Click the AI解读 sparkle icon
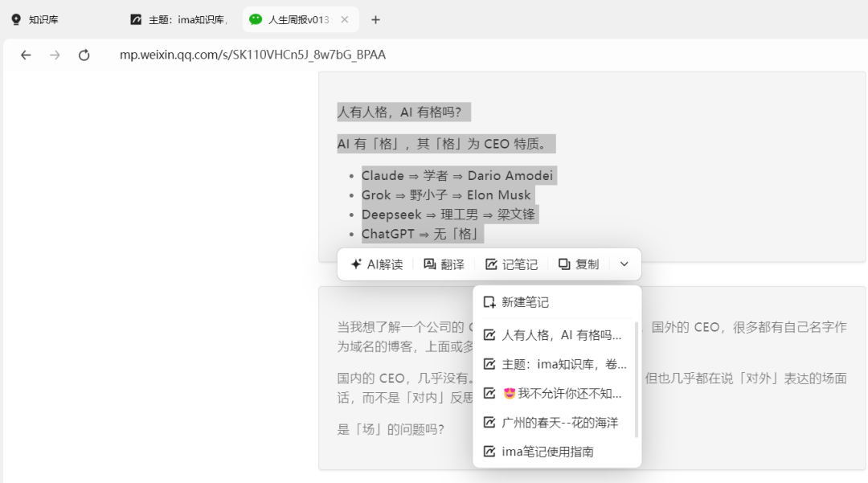 pyautogui.click(x=356, y=264)
